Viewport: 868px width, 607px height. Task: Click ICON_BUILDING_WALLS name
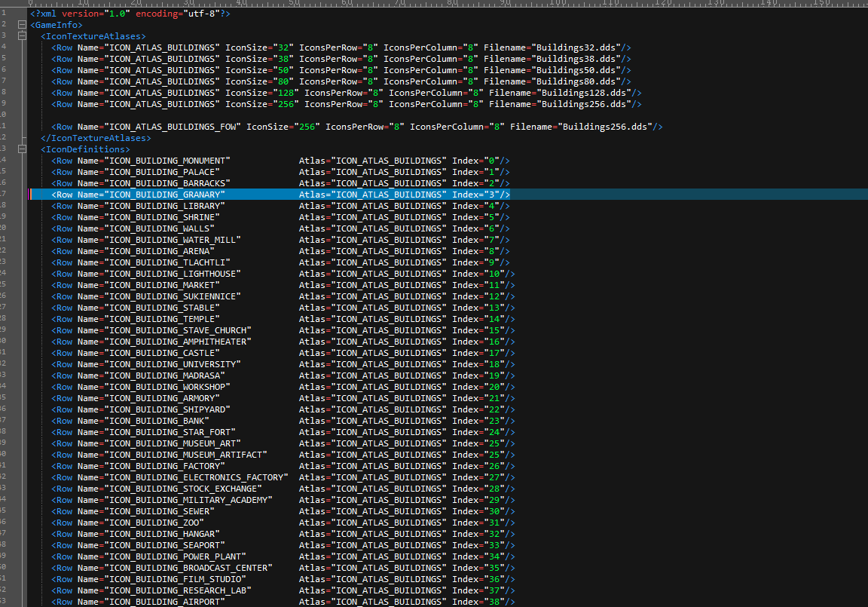(160, 228)
